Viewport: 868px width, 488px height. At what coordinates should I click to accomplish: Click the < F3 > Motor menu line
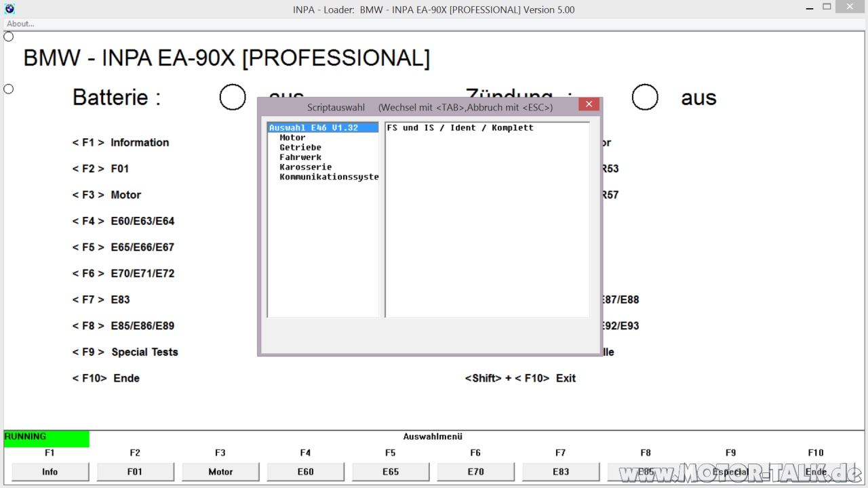[x=106, y=195]
